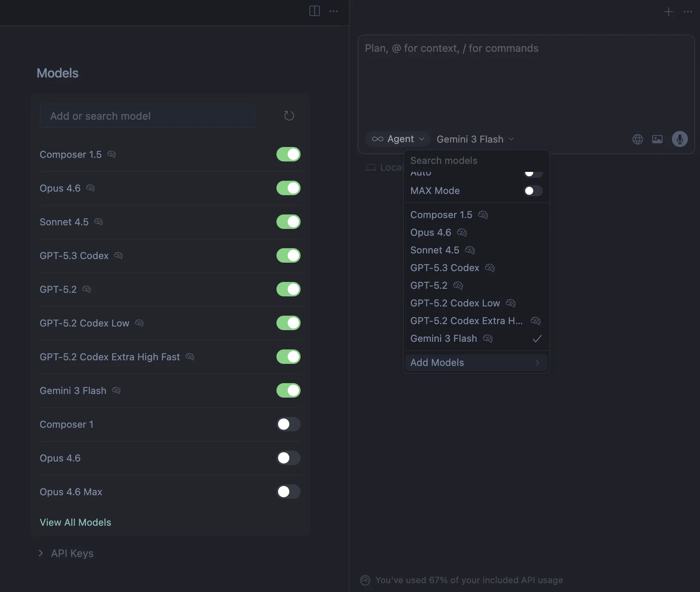Open the Agent mode dropdown

pyautogui.click(x=397, y=139)
